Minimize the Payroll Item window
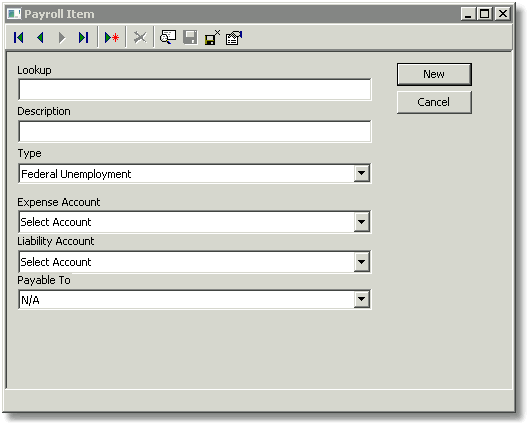This screenshot has width=529, height=426. click(468, 14)
